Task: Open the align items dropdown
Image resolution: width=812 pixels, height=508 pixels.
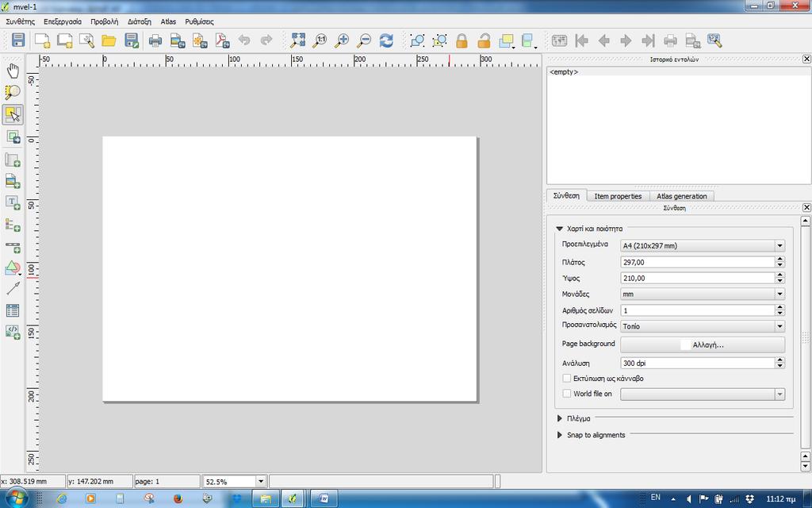Action: [529, 40]
